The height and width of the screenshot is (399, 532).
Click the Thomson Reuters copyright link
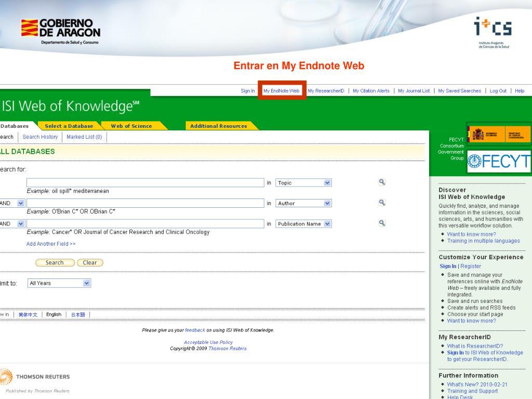click(228, 349)
